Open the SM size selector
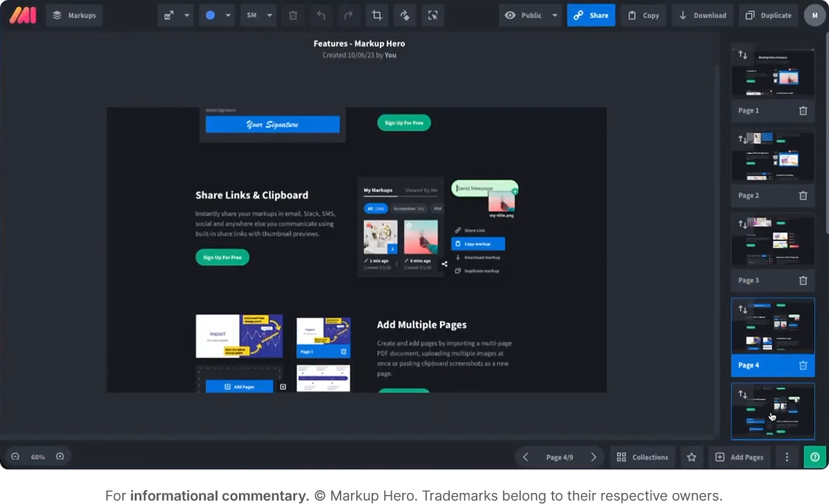Viewport: 829px width, 504px height. pos(251,15)
